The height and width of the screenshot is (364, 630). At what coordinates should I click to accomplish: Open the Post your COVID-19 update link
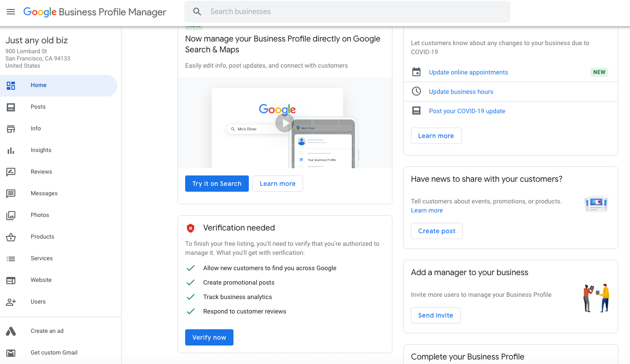pyautogui.click(x=467, y=111)
